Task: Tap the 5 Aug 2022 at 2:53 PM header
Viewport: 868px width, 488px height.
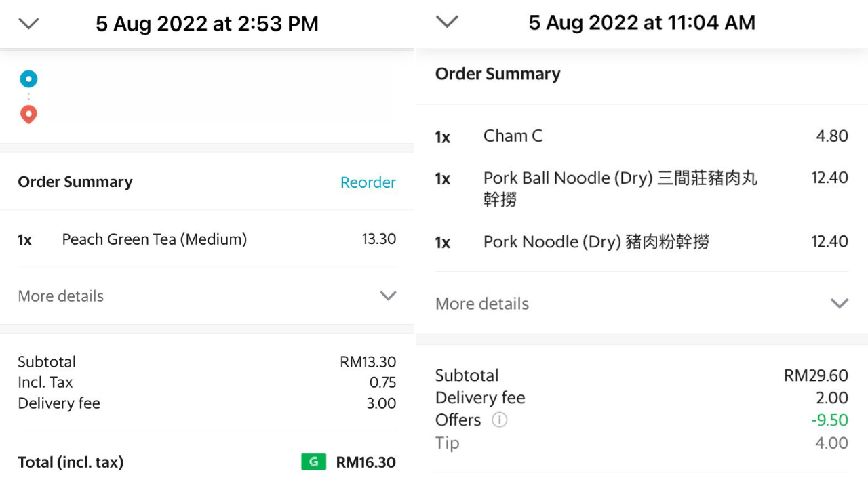Action: coord(207,24)
